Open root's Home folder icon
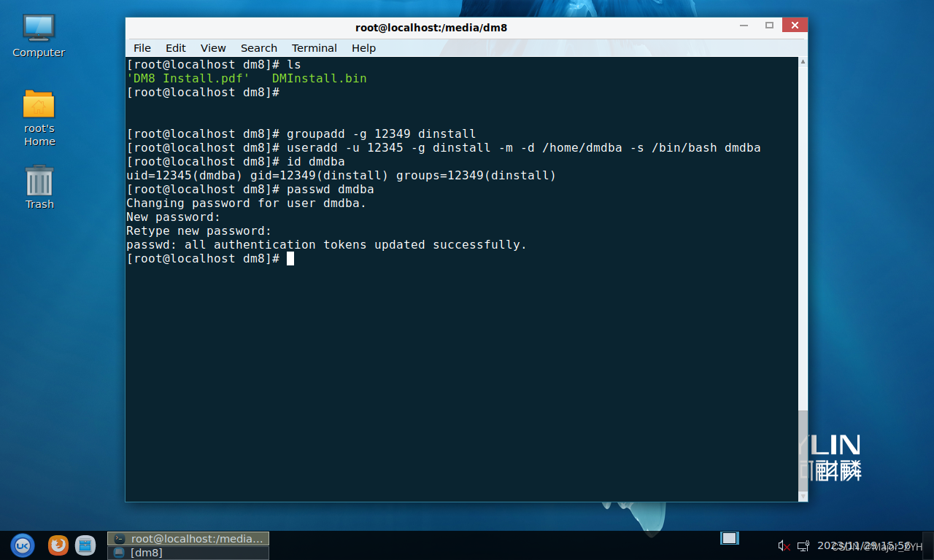 (x=39, y=118)
